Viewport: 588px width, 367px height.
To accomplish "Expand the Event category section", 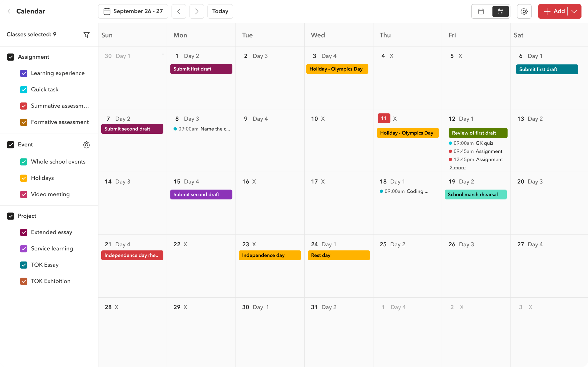I will pyautogui.click(x=25, y=145).
